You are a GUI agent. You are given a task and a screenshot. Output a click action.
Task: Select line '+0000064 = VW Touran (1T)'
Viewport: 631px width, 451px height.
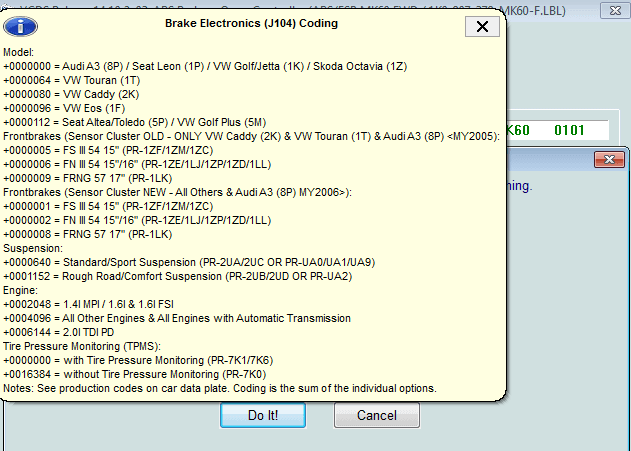tap(72, 80)
